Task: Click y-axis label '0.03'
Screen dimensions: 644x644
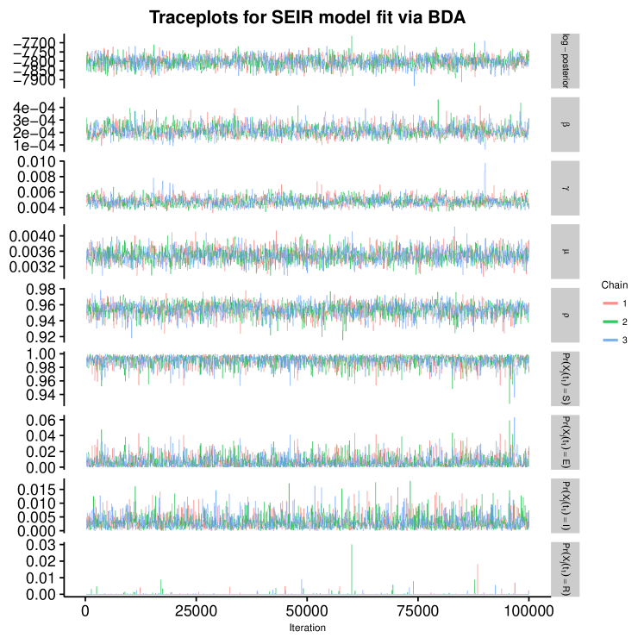Action: (x=41, y=545)
